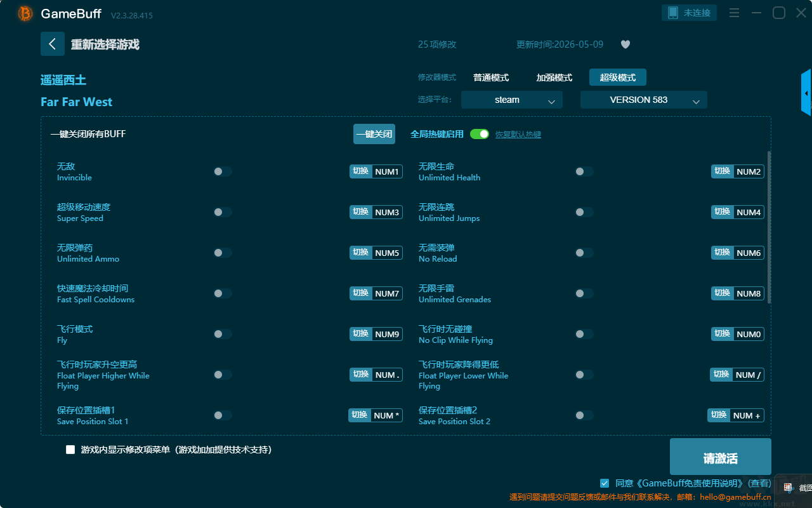Click the NUM0 hotkey for No Clip
812x508 pixels.
pos(749,334)
